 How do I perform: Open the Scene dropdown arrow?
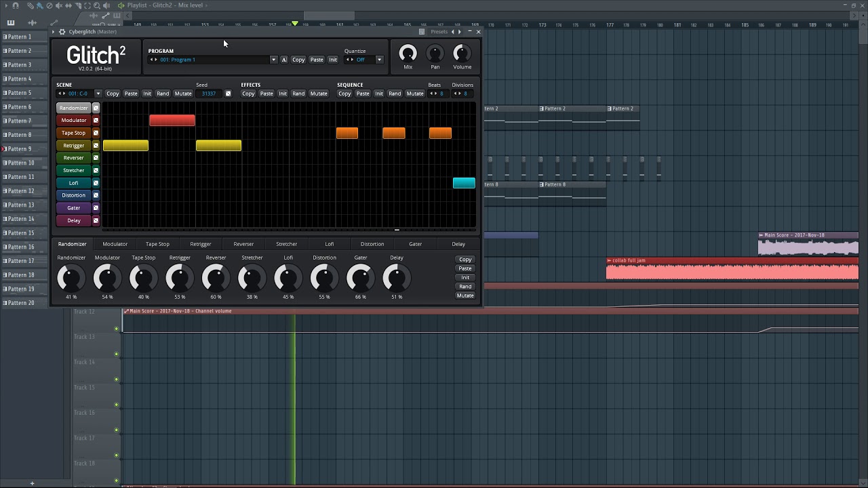(x=98, y=94)
